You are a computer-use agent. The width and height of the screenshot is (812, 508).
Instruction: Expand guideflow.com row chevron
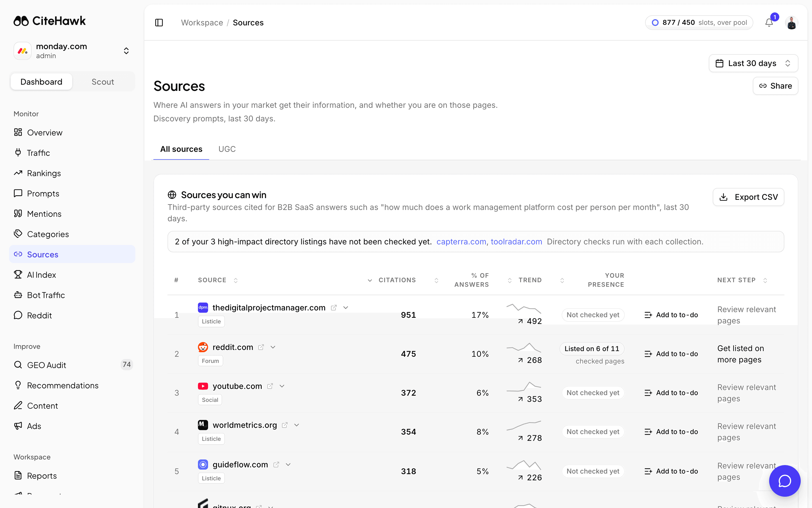coord(288,465)
